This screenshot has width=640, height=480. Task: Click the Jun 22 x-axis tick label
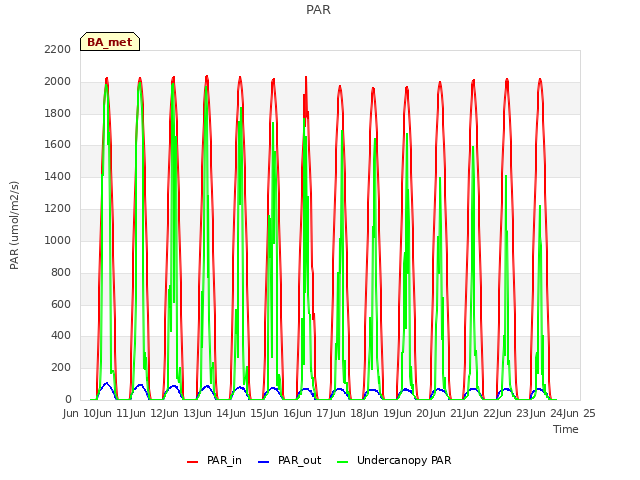481,413
